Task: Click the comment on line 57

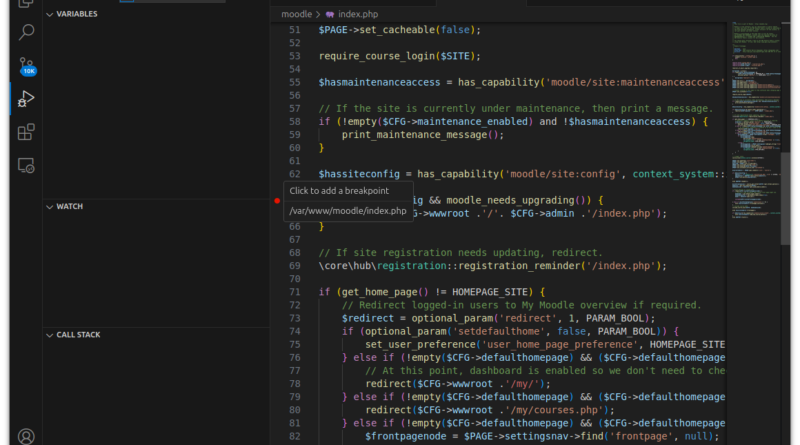Action: pyautogui.click(x=516, y=109)
